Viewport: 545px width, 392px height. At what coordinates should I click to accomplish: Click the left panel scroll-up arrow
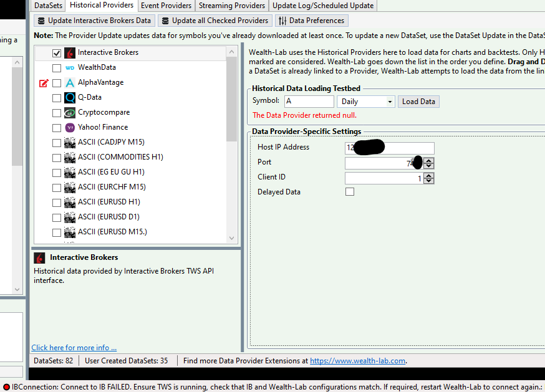17,62
